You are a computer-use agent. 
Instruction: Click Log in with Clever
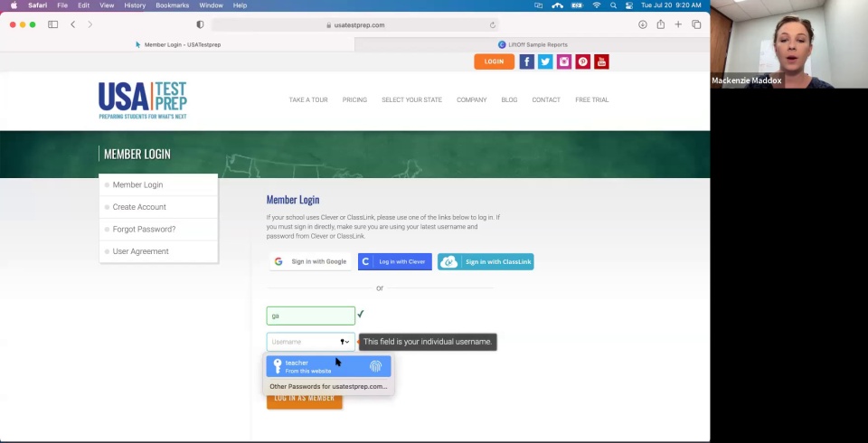[394, 261]
